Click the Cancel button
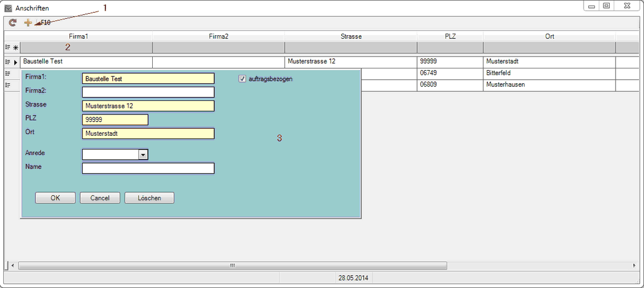 (100, 198)
